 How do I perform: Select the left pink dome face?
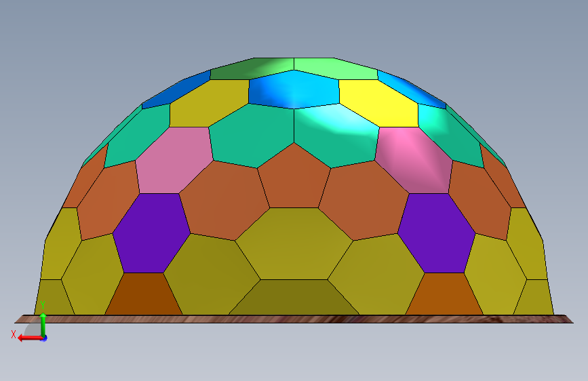click(175, 160)
